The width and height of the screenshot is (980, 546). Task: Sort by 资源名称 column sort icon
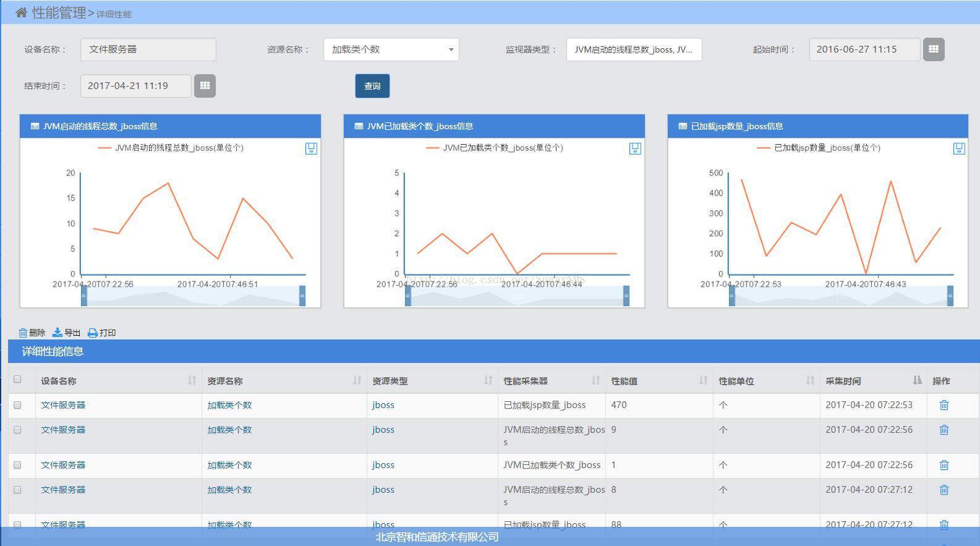[x=357, y=380]
